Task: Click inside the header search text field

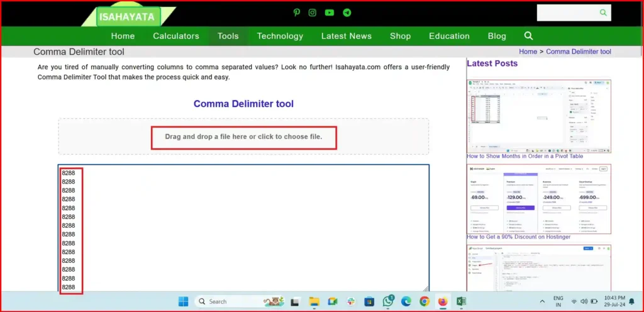Action: (566, 13)
